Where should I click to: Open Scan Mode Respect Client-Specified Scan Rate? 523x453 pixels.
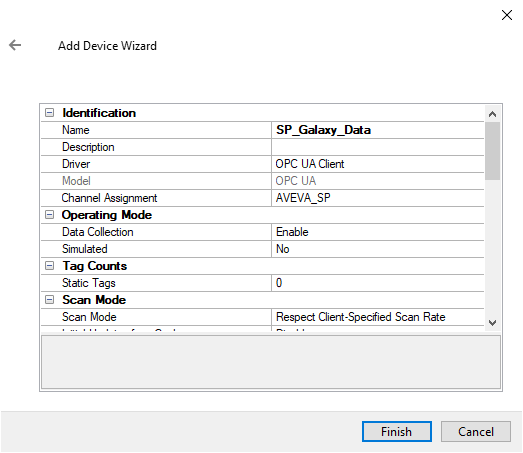pyautogui.click(x=378, y=317)
